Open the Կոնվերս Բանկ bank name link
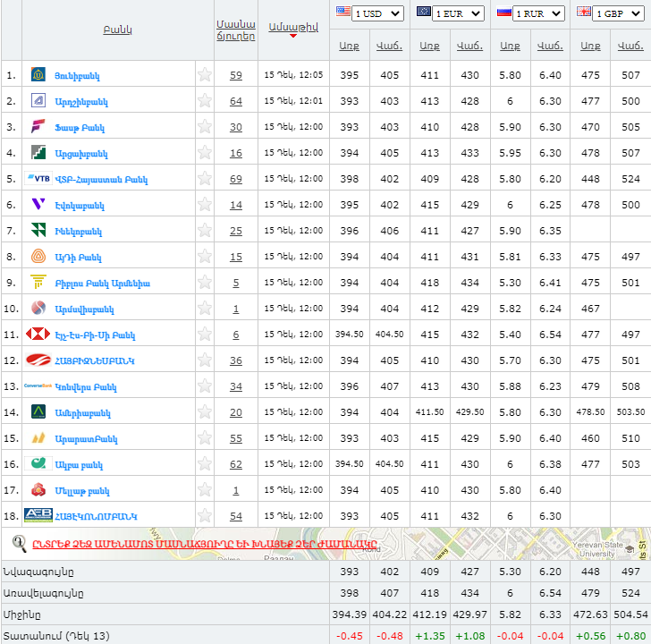The width and height of the screenshot is (651, 644). (86, 387)
